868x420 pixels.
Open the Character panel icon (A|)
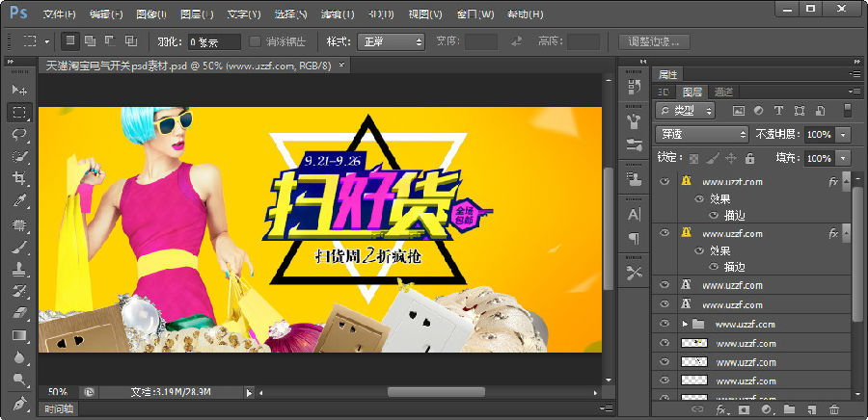[635, 215]
